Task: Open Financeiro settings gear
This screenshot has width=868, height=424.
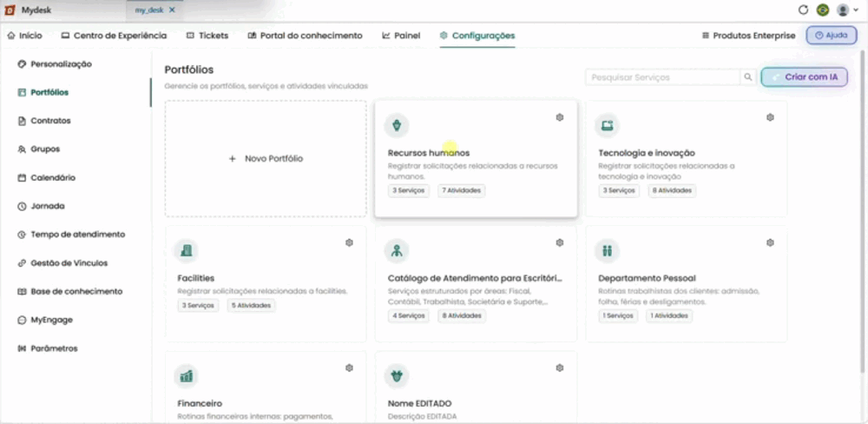Action: point(349,368)
